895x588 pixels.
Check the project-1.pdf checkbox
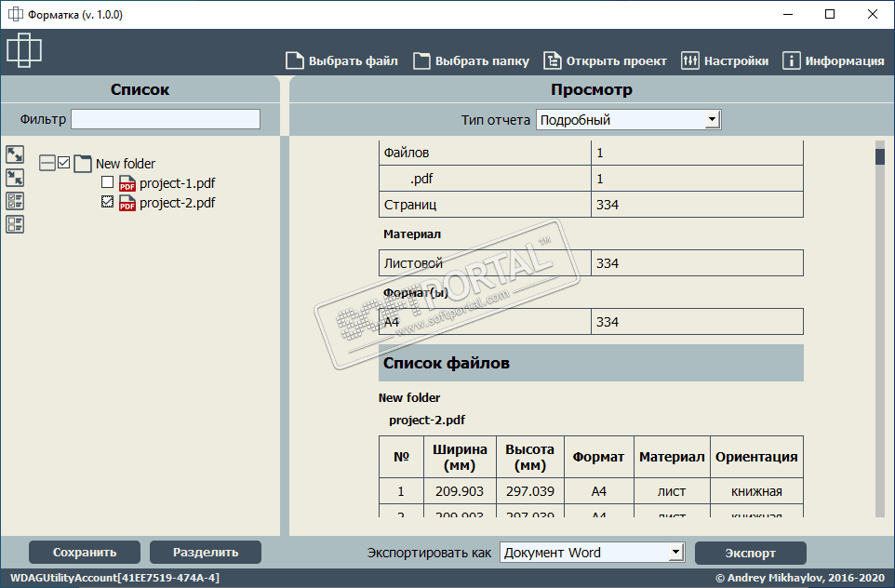pyautogui.click(x=107, y=182)
